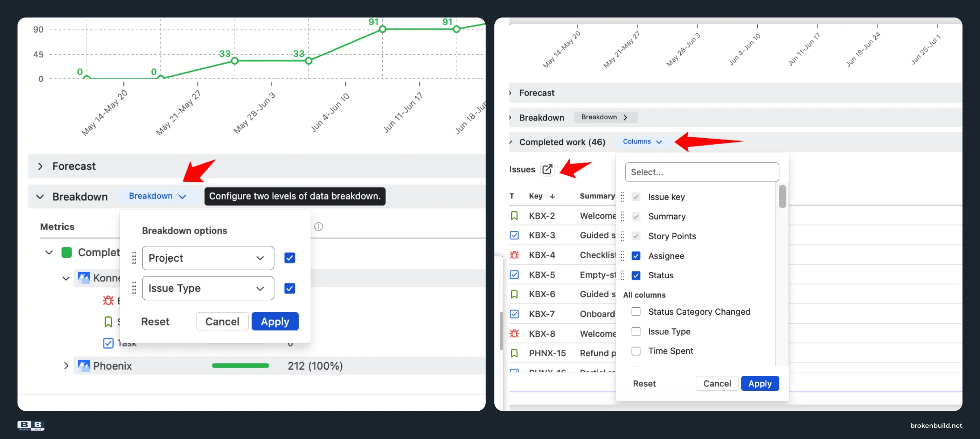Toggle the Issue key column checkbox
The width and height of the screenshot is (980, 439).
pyautogui.click(x=636, y=197)
